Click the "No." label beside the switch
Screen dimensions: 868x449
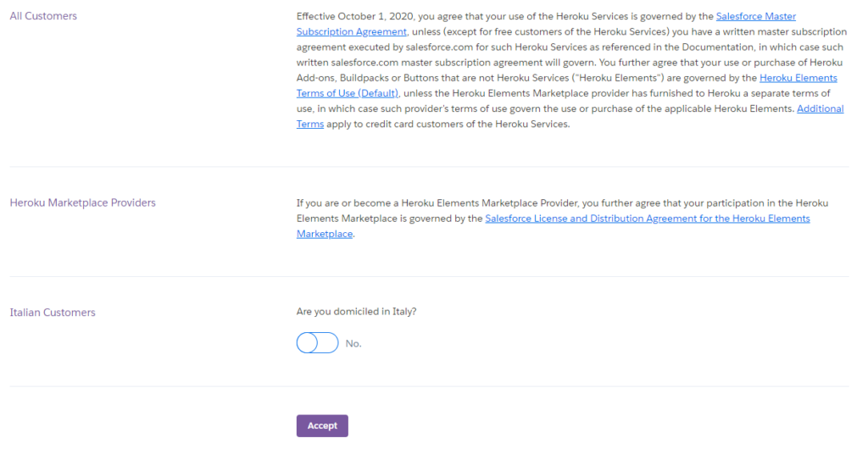pyautogui.click(x=353, y=344)
